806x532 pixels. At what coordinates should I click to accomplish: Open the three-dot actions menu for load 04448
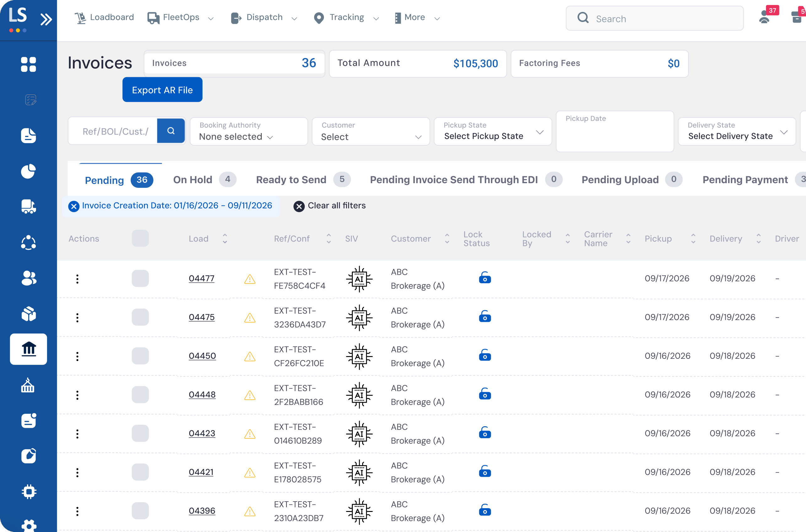tap(78, 395)
